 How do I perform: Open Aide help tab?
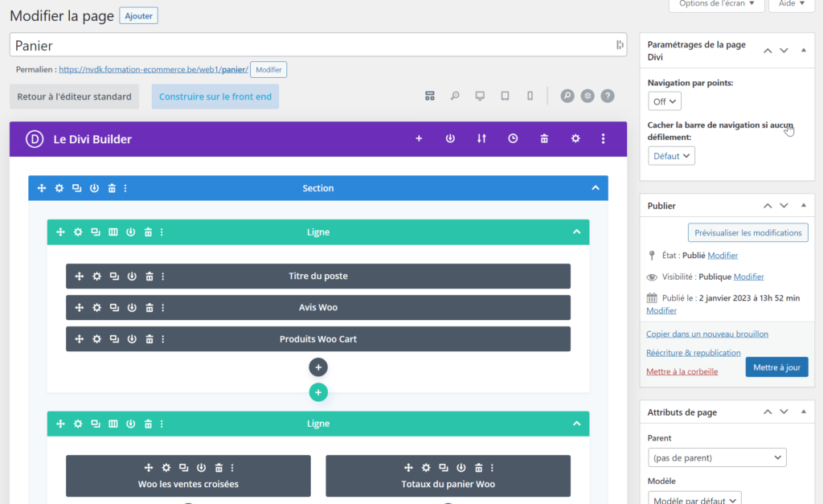coord(792,4)
